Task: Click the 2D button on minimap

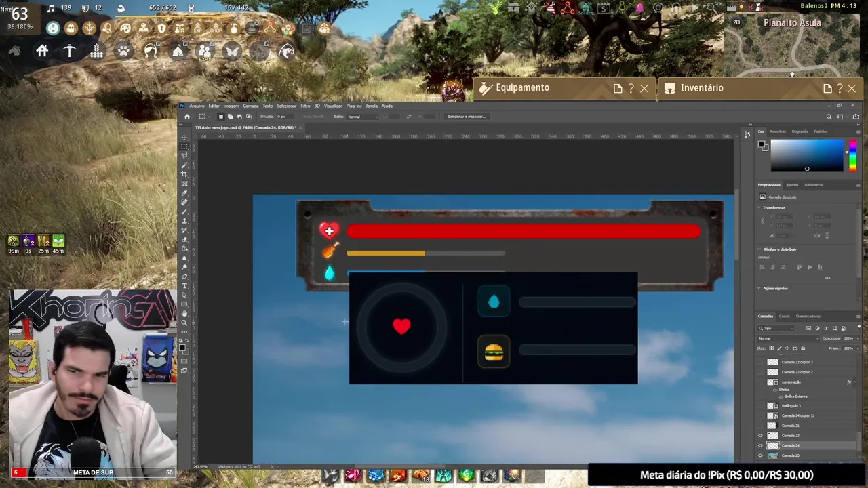Action: pyautogui.click(x=737, y=22)
